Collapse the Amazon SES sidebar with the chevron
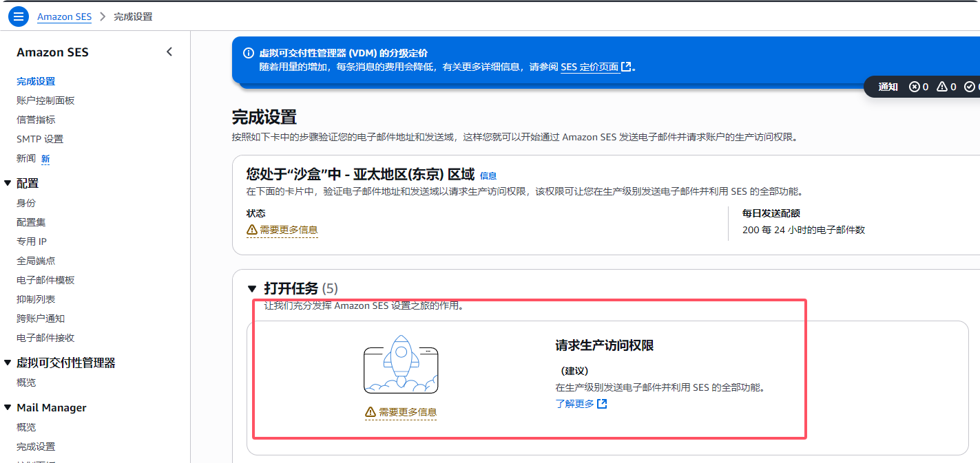 click(x=169, y=52)
